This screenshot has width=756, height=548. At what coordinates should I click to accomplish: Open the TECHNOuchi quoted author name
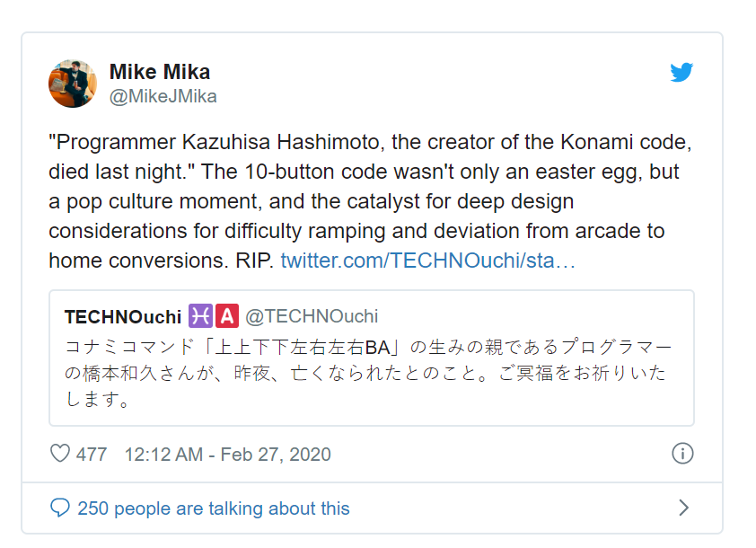(123, 316)
